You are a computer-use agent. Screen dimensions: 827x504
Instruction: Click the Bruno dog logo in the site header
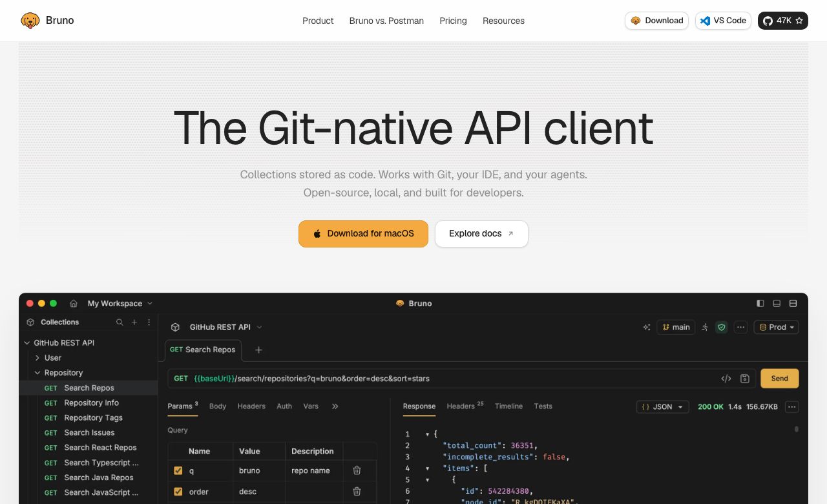coord(30,21)
